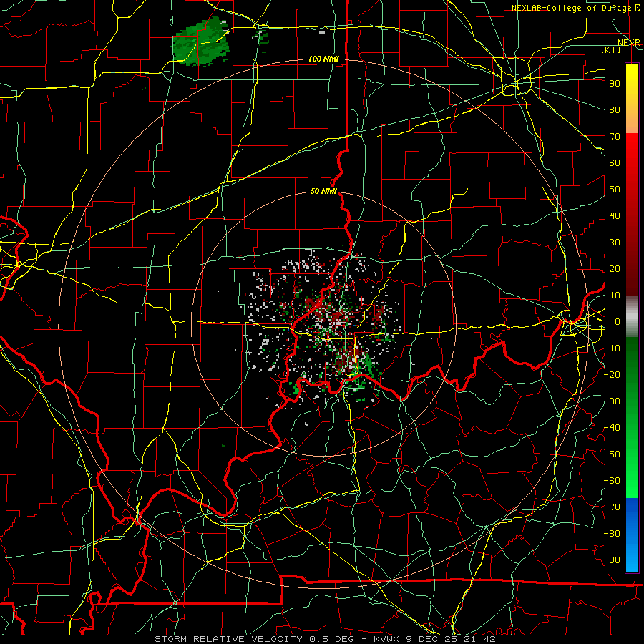Click the Storm Relative Velocity caption text
Screen dimensions: 644x644
coord(325,639)
